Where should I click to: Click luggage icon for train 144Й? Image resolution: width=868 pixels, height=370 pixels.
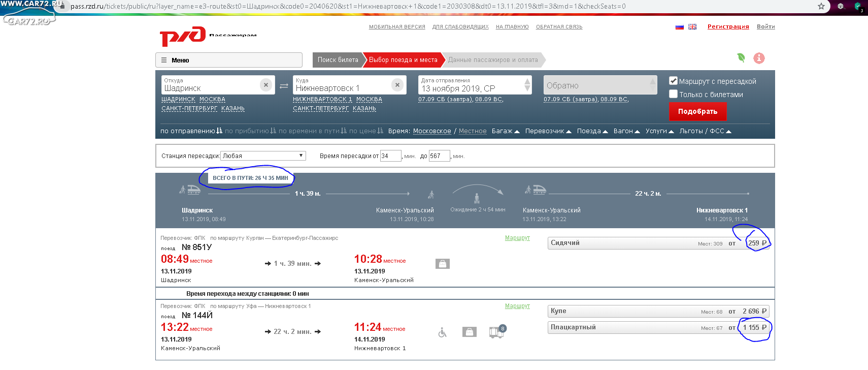pyautogui.click(x=470, y=332)
